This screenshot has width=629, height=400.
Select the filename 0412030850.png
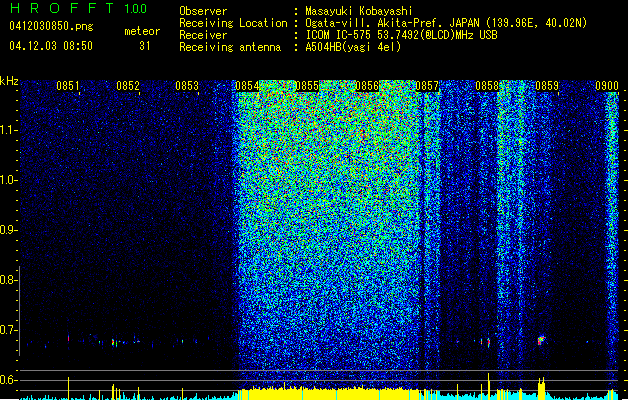coord(51,26)
